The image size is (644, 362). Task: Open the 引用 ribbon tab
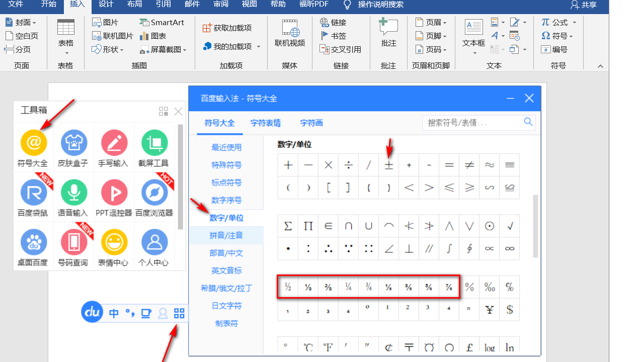[x=164, y=5]
